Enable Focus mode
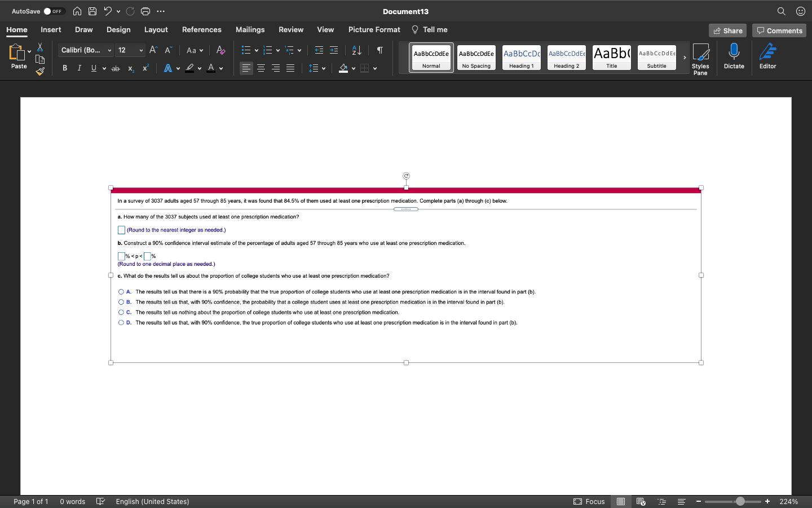 589,501
